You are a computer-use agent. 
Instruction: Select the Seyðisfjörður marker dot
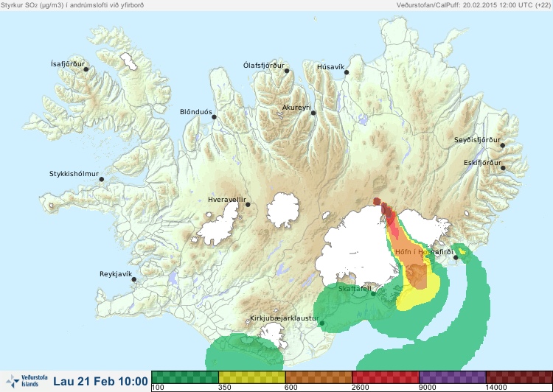click(x=503, y=145)
